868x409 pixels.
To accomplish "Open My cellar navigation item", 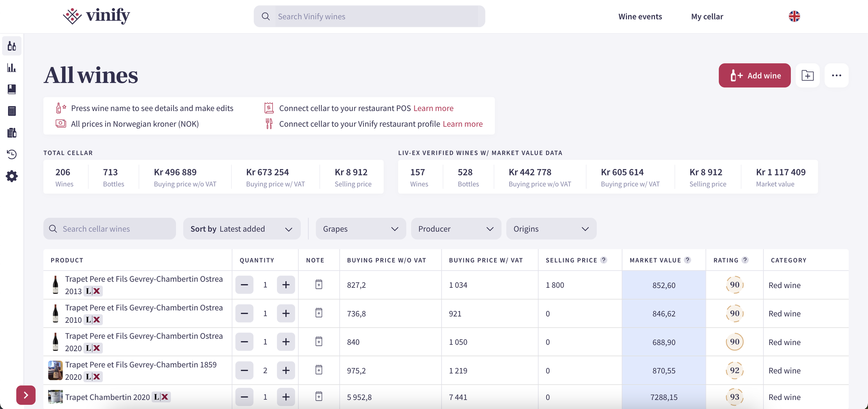I will pos(707,16).
